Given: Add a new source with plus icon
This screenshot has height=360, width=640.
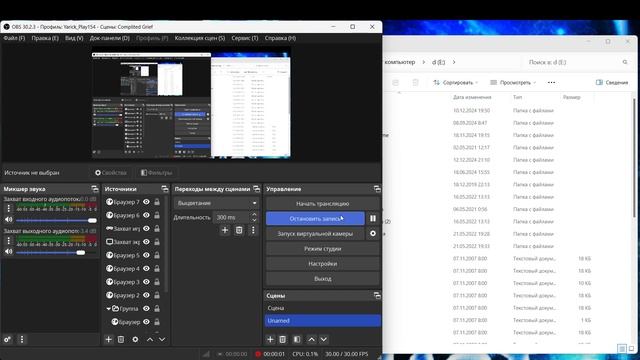Looking at the screenshot, I should pyautogui.click(x=109, y=339).
